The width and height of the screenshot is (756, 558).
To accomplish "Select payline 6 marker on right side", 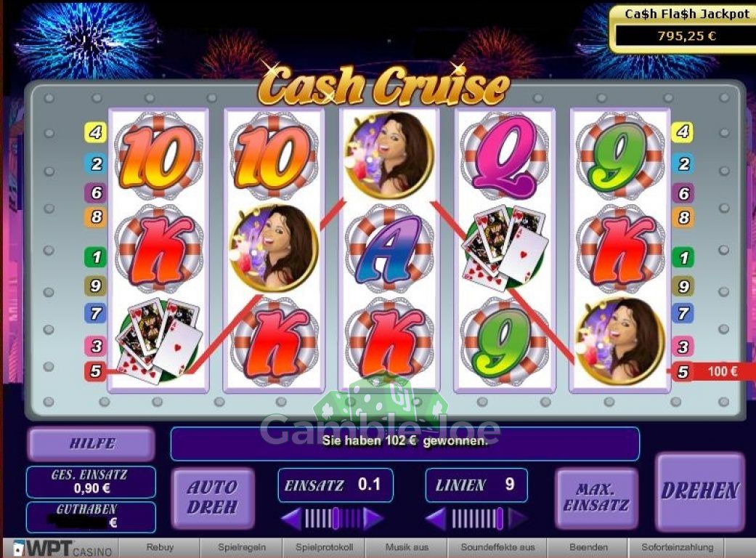I will tap(683, 193).
